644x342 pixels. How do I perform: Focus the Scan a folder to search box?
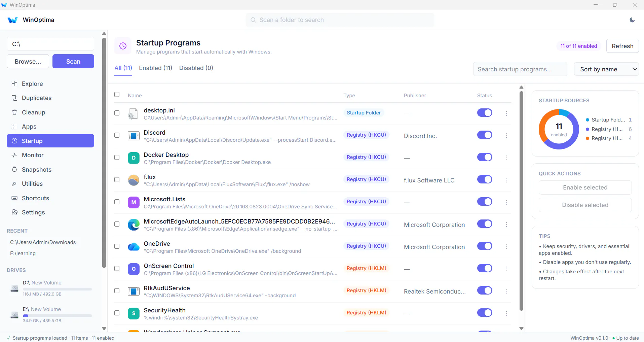[340, 20]
